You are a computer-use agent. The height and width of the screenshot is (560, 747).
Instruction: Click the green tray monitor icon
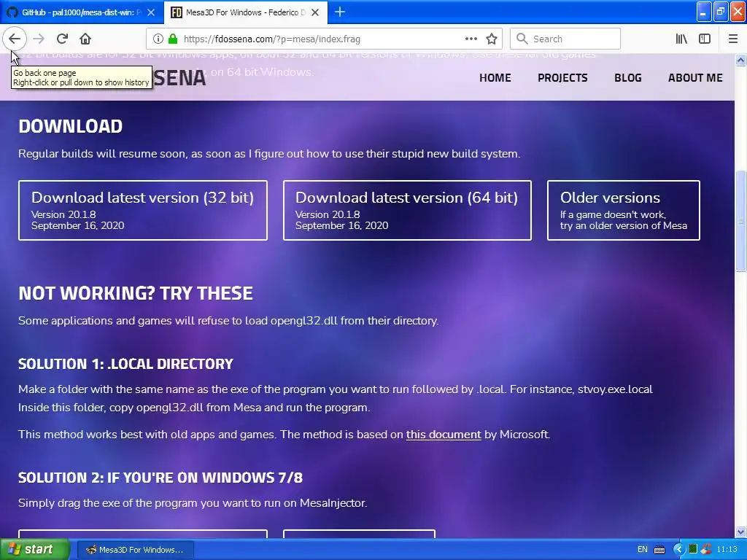click(693, 550)
